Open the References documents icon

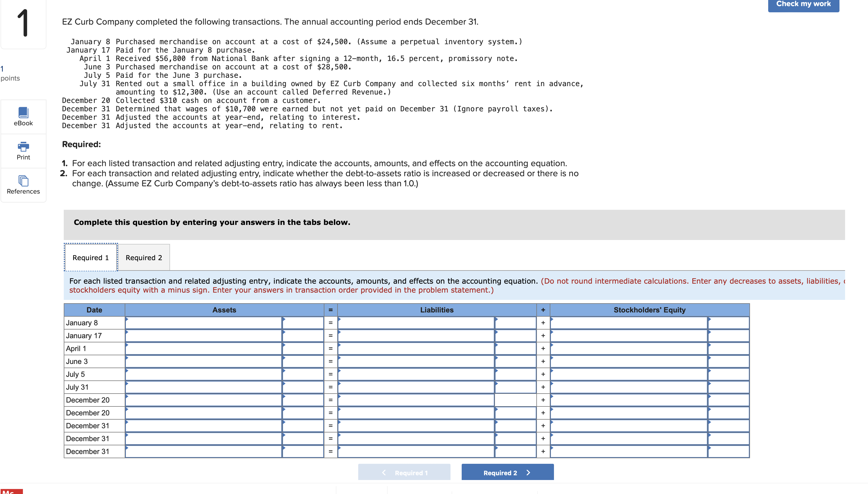tap(23, 181)
